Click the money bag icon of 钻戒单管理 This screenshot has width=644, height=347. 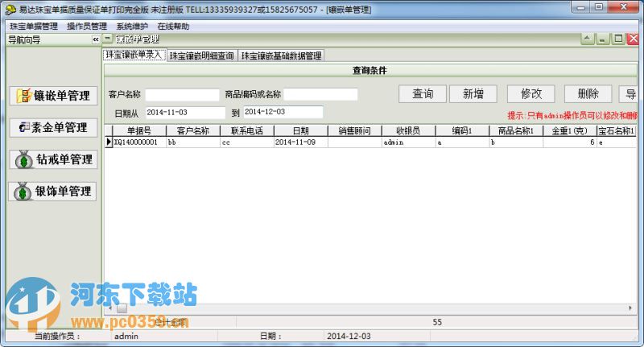(24, 159)
